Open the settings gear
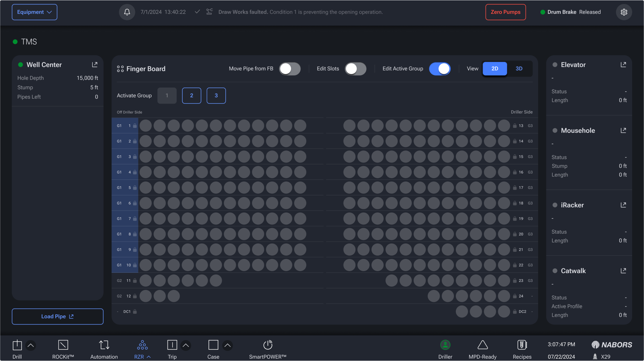 coord(624,12)
